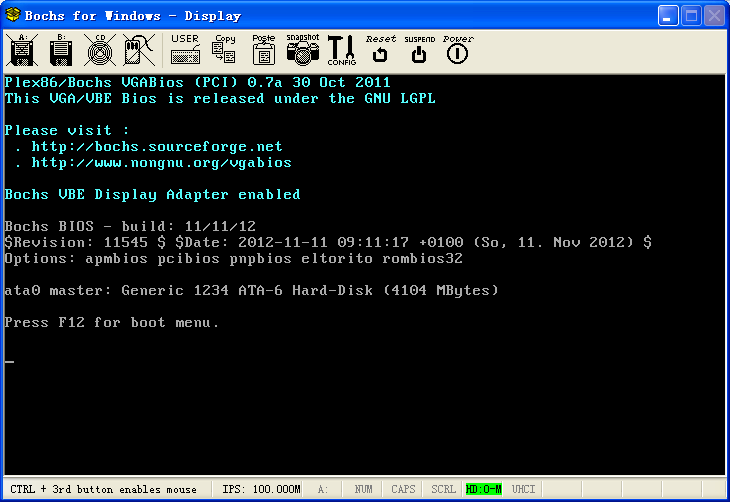Click the SCRL lock status indicator
The image size is (730, 502).
(443, 489)
